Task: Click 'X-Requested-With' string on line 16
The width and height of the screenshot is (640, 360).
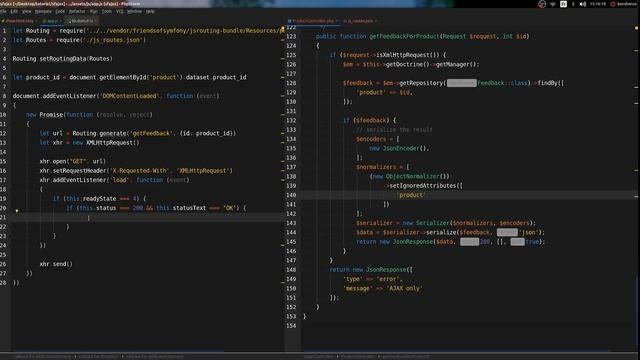Action: pos(140,171)
